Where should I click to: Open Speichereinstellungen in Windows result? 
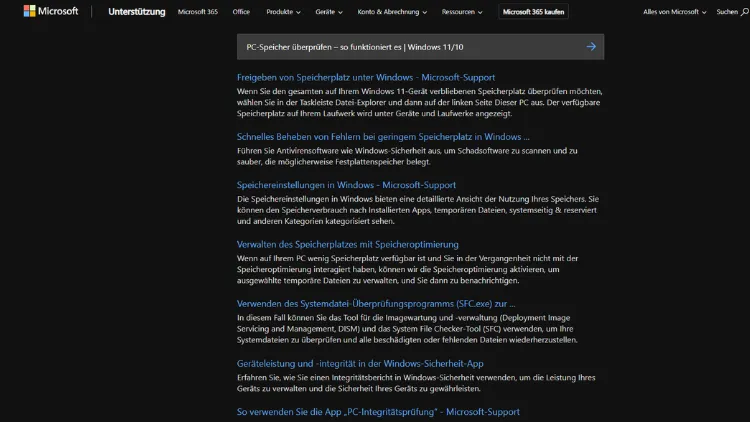tap(346, 185)
